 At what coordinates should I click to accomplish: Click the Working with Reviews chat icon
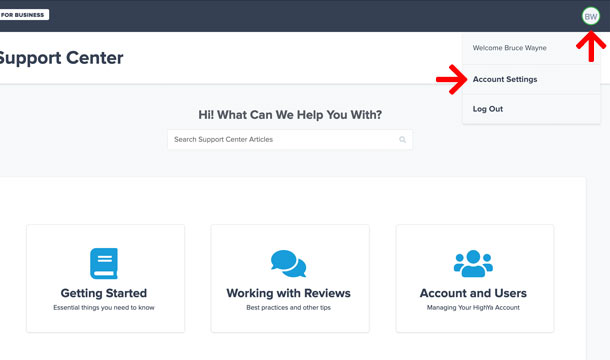[x=288, y=263]
